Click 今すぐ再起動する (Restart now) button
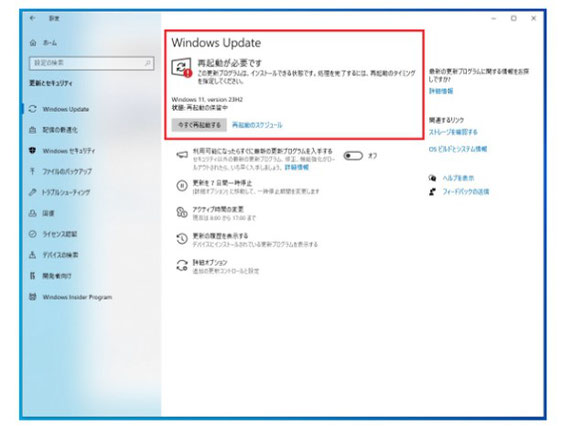 (x=199, y=125)
